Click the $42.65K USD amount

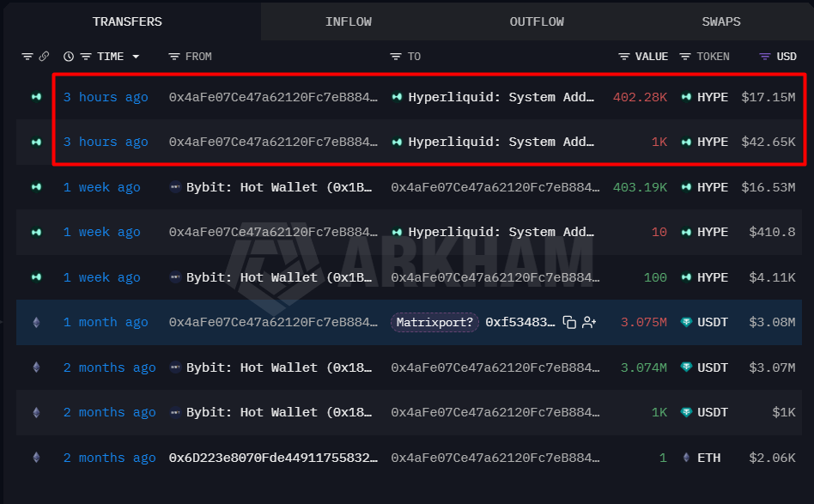click(x=768, y=142)
